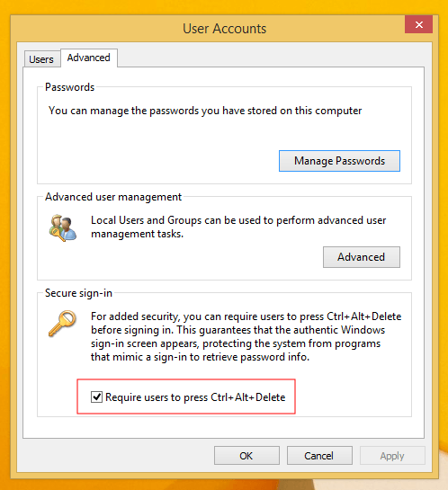
Task: Click the stored passwords description text
Action: coord(205,111)
